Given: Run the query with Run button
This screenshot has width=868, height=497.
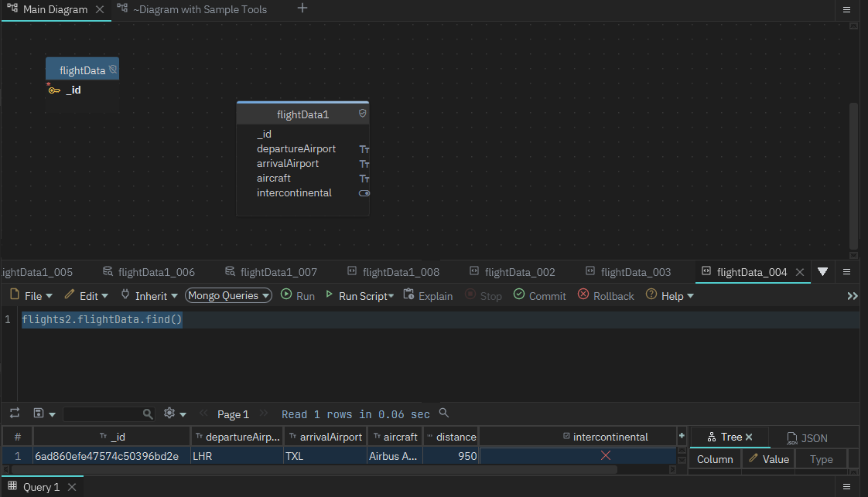Looking at the screenshot, I should point(298,296).
